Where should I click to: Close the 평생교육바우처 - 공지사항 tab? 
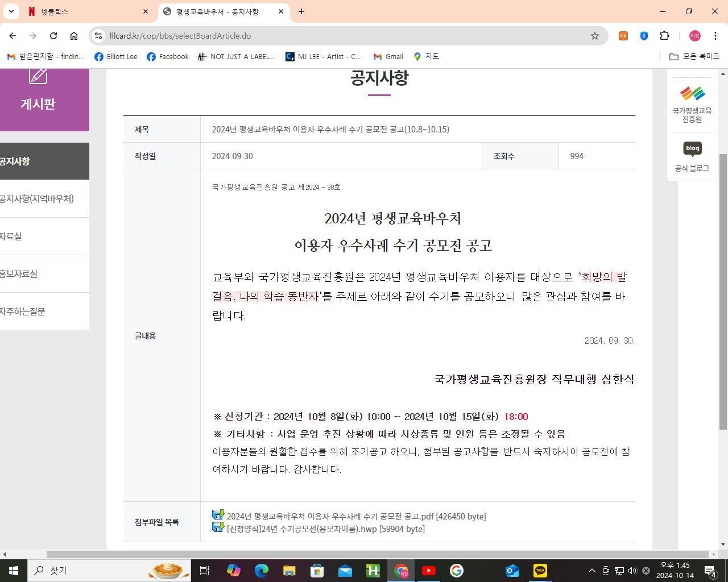(281, 11)
